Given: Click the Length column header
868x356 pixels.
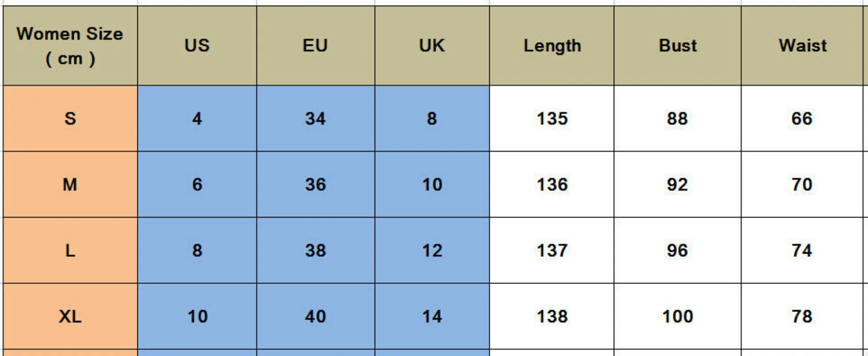Looking at the screenshot, I should point(552,45).
